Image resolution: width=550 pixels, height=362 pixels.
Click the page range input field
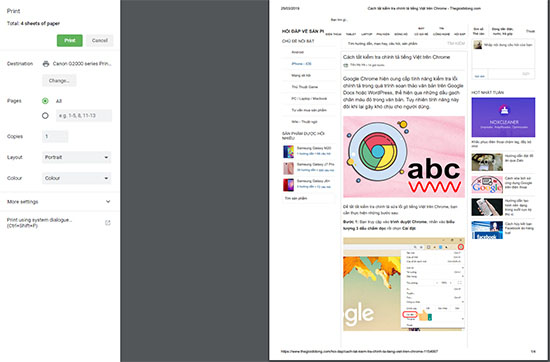click(x=84, y=115)
